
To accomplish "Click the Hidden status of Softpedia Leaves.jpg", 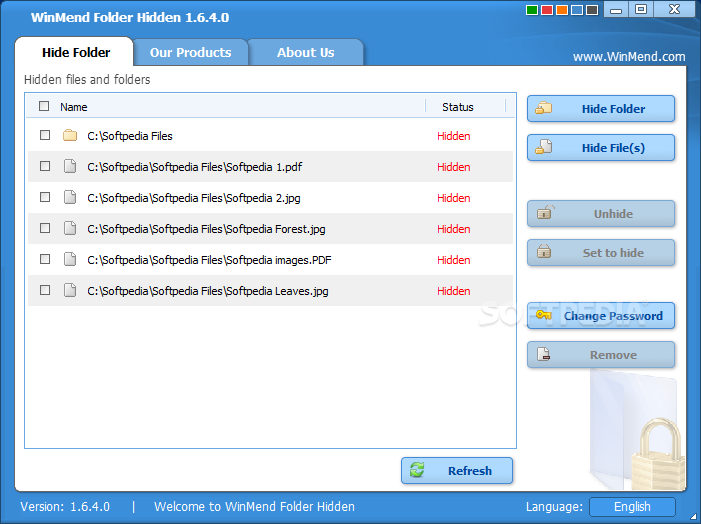I will coord(454,291).
